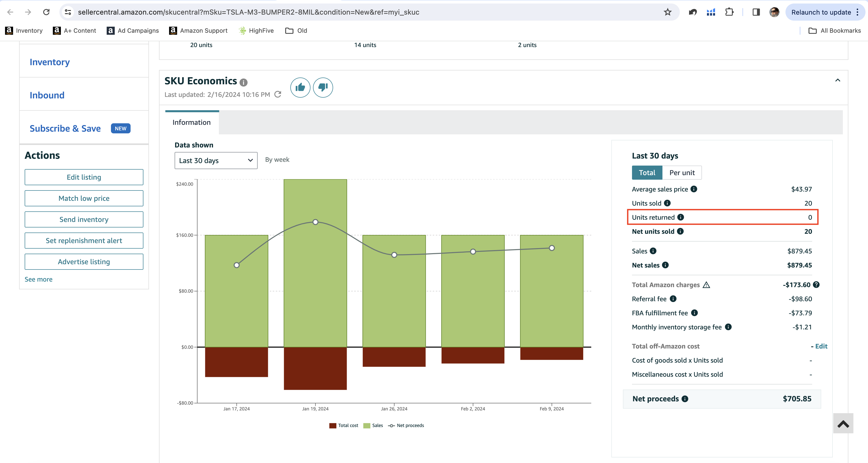Bookmark this page with the star icon

(667, 12)
